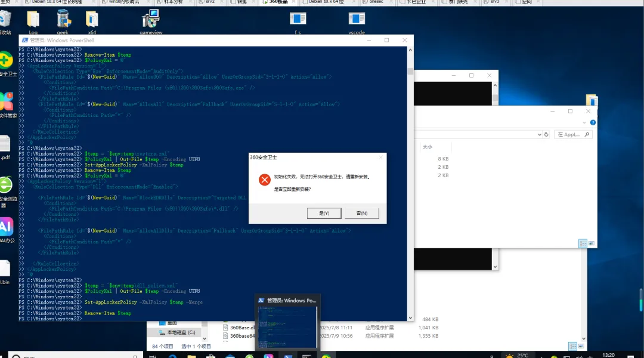Open the 25°C weather taskbar widget

[517, 355]
